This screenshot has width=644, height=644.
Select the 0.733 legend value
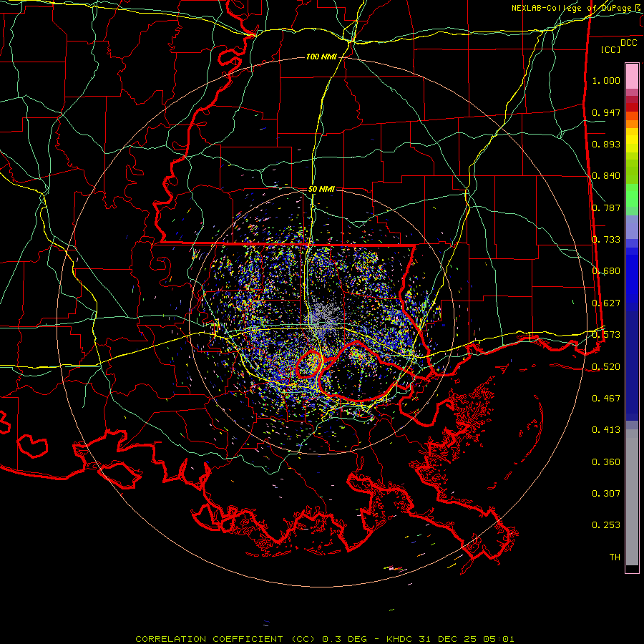coord(606,240)
